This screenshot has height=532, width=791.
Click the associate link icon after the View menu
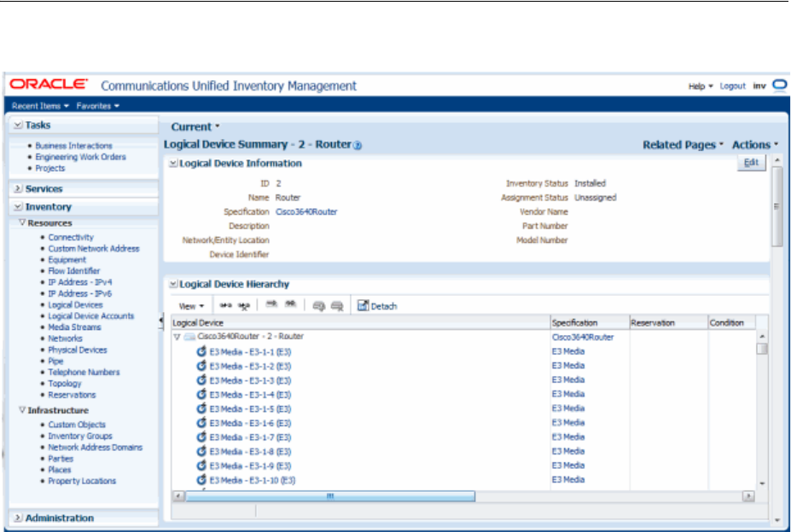225,305
